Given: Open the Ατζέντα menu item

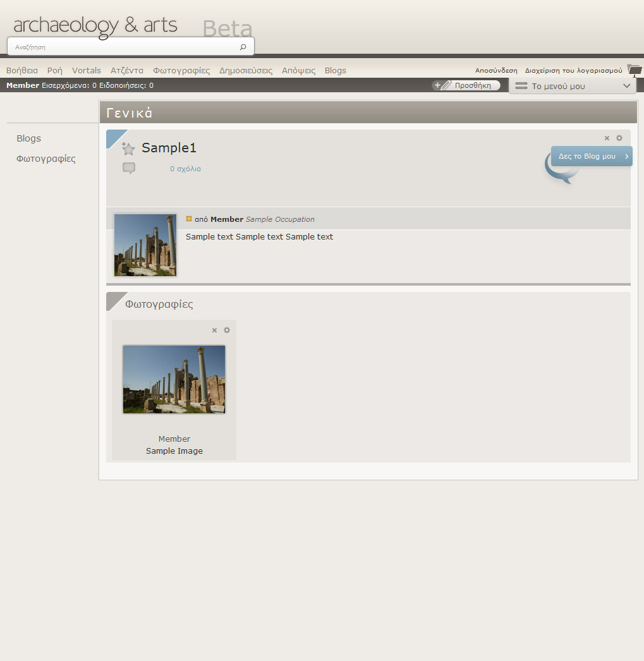Looking at the screenshot, I should pos(127,70).
